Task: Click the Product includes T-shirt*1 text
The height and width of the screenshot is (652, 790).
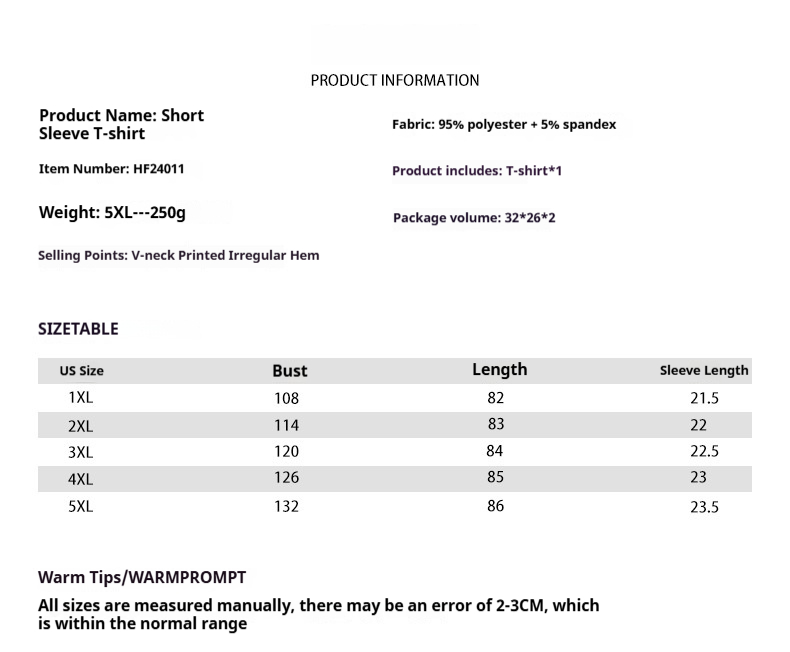Action: click(477, 171)
